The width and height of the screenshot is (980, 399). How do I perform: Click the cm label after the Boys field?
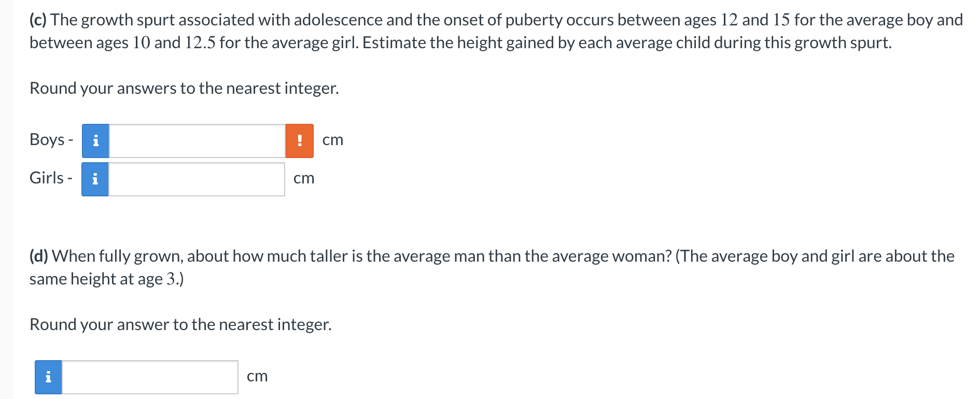332,140
